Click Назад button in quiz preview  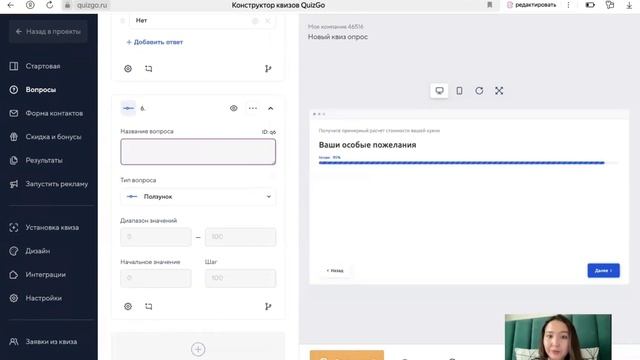pos(335,271)
